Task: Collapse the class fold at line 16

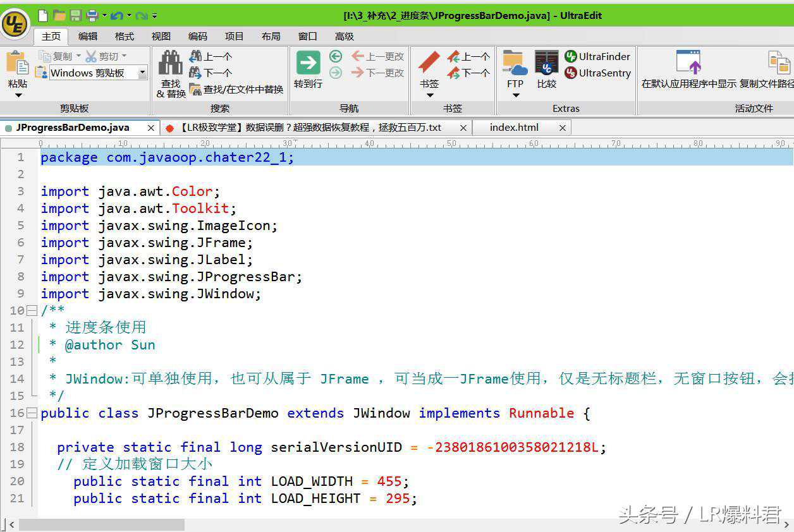Action: coord(32,413)
